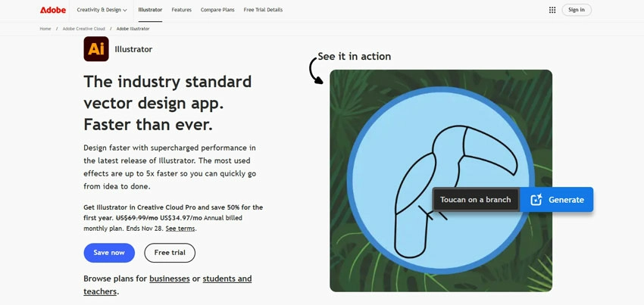Navigate to Home breadcrumb
The image size is (644, 305).
(45, 29)
